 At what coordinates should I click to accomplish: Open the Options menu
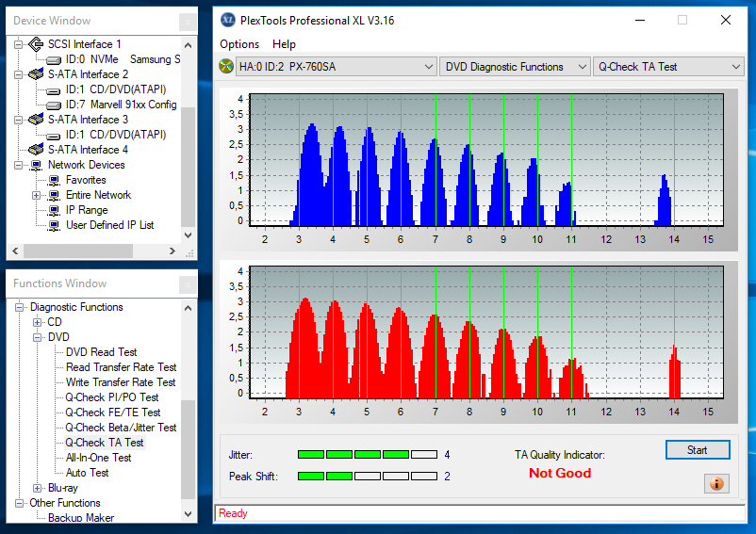[x=239, y=44]
